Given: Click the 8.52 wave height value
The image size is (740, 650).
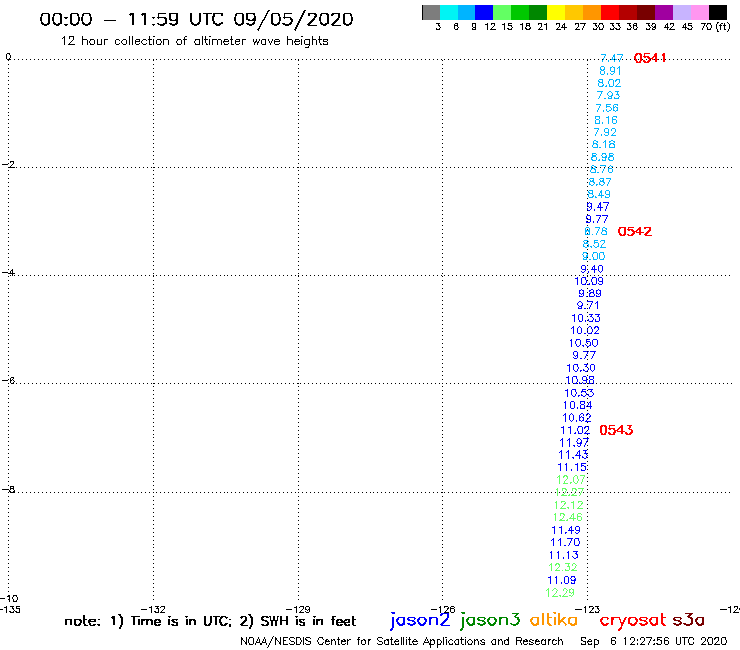Looking at the screenshot, I should (594, 244).
